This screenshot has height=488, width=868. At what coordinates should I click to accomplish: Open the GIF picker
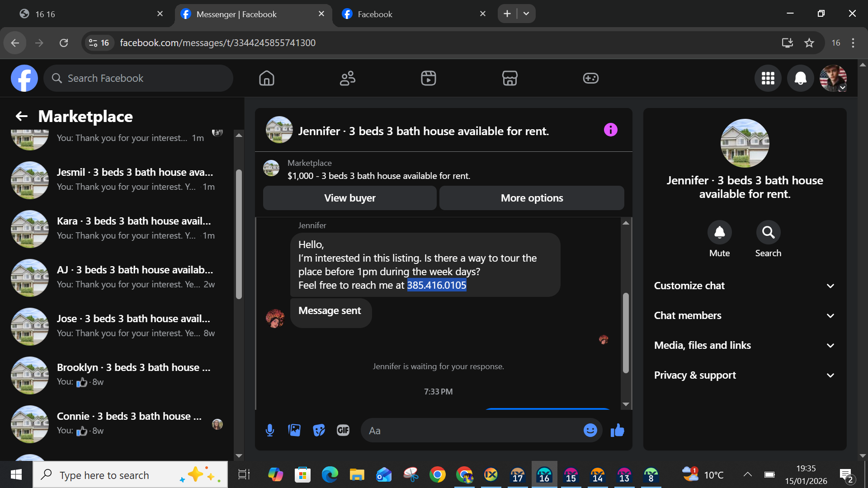[343, 430]
